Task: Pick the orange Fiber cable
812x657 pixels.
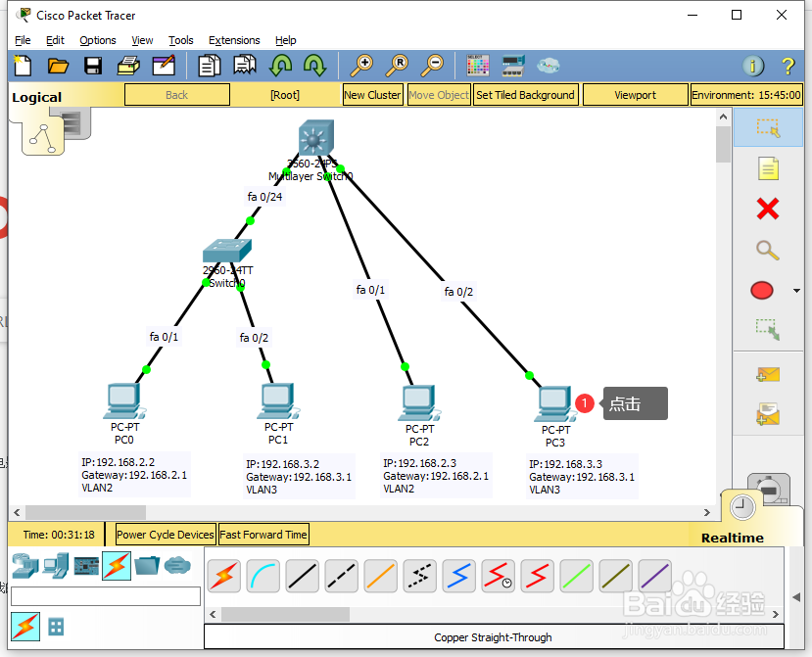Action: tap(381, 576)
